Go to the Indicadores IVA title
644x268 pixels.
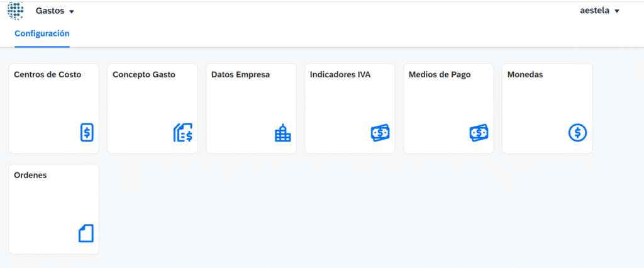pyautogui.click(x=340, y=75)
